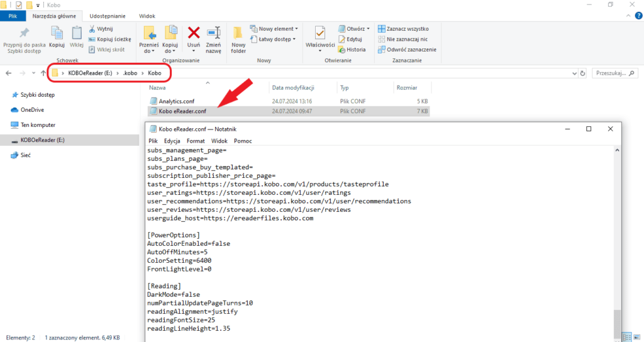Open recent locations dropdown arrow
Image resolution: width=644 pixels, height=342 pixels.
click(x=34, y=73)
